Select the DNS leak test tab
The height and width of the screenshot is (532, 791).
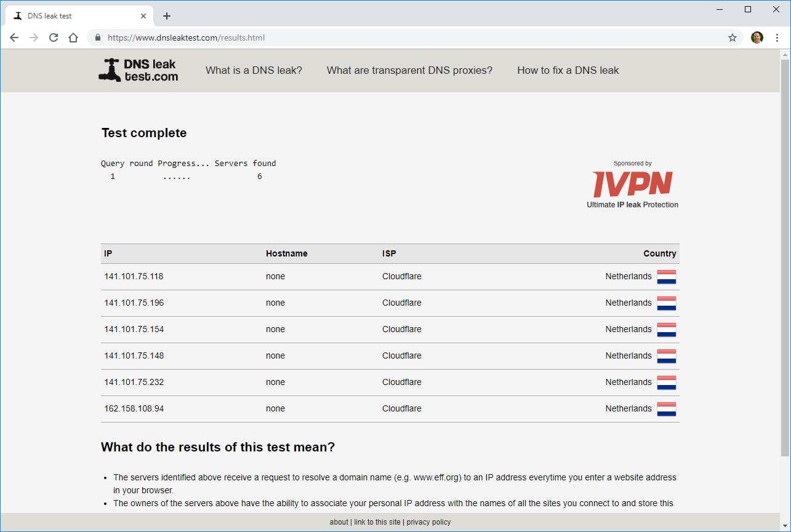[80, 16]
